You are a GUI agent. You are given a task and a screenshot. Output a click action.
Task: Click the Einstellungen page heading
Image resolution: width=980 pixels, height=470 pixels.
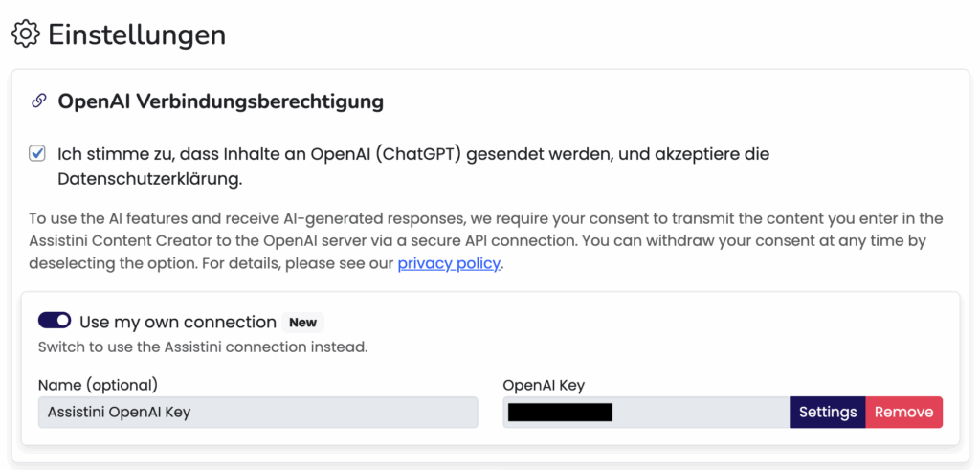pyautogui.click(x=137, y=34)
